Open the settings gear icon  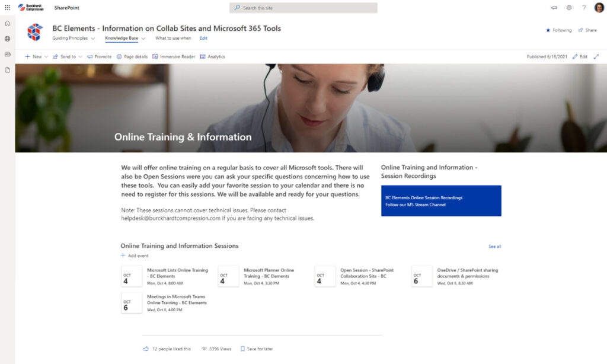(x=568, y=8)
